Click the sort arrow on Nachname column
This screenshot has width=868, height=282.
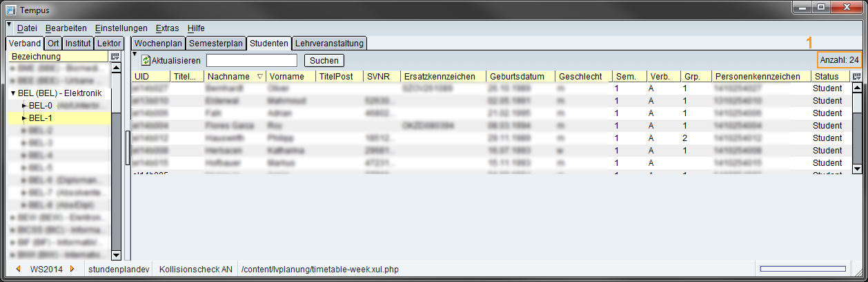tap(260, 77)
